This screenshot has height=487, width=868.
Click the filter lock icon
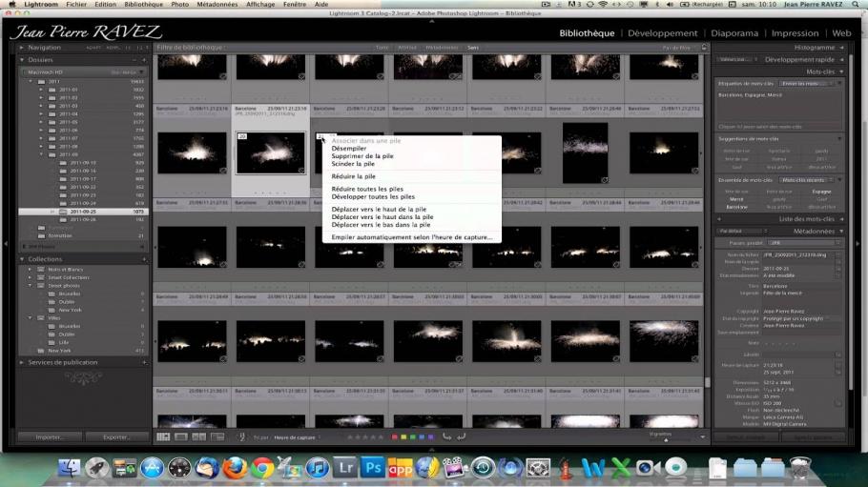click(x=705, y=47)
